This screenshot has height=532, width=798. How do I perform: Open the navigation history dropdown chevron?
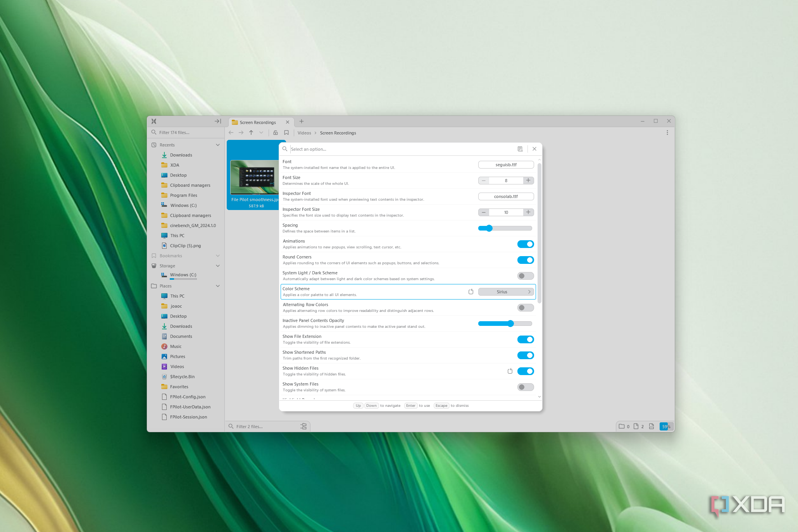pyautogui.click(x=261, y=133)
